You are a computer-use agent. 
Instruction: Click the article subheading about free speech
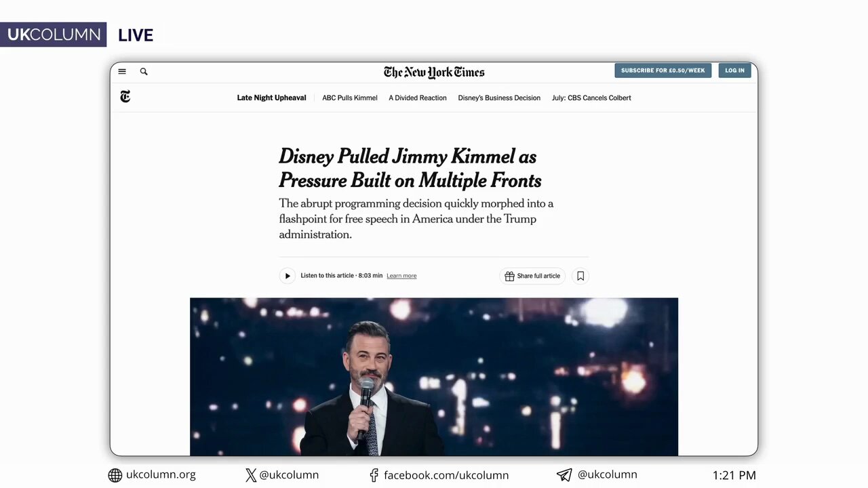[x=416, y=219]
